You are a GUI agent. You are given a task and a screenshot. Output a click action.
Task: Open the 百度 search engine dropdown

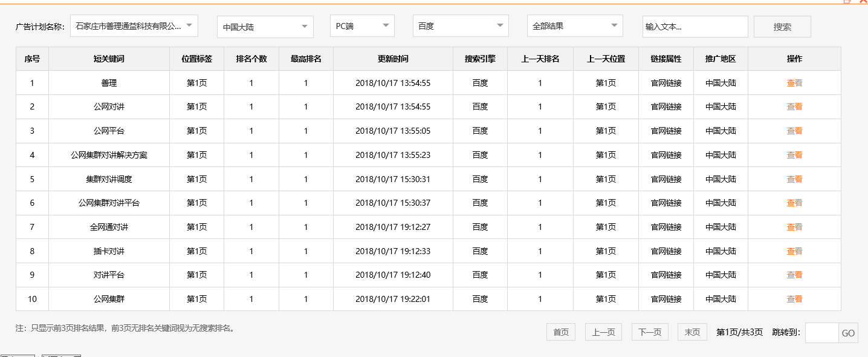tap(460, 26)
